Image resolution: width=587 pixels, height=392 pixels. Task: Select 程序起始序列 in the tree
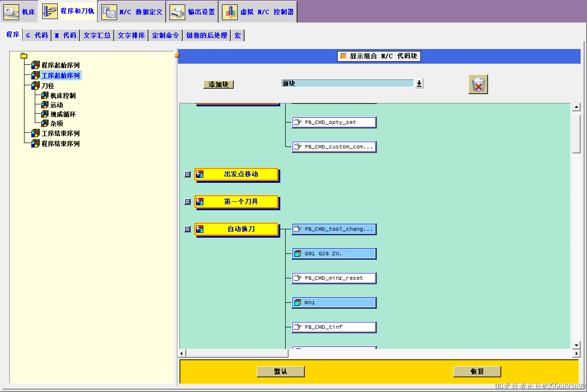click(60, 65)
